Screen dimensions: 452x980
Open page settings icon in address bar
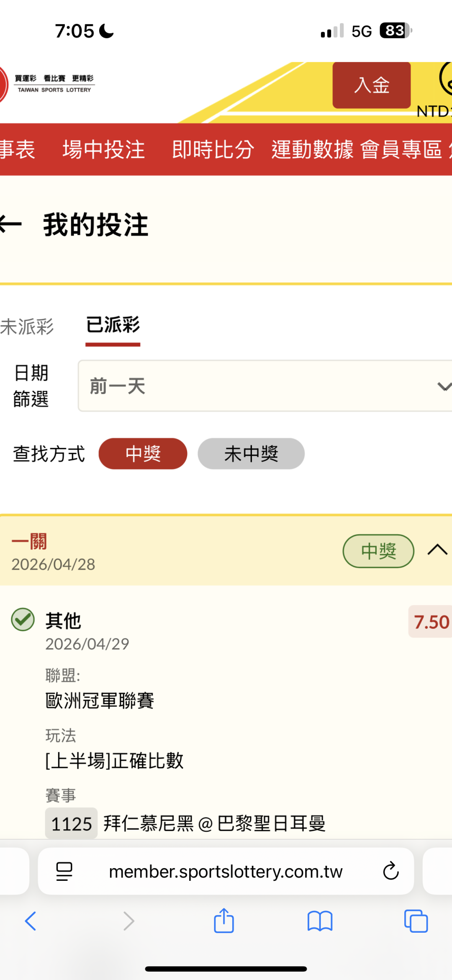[64, 871]
